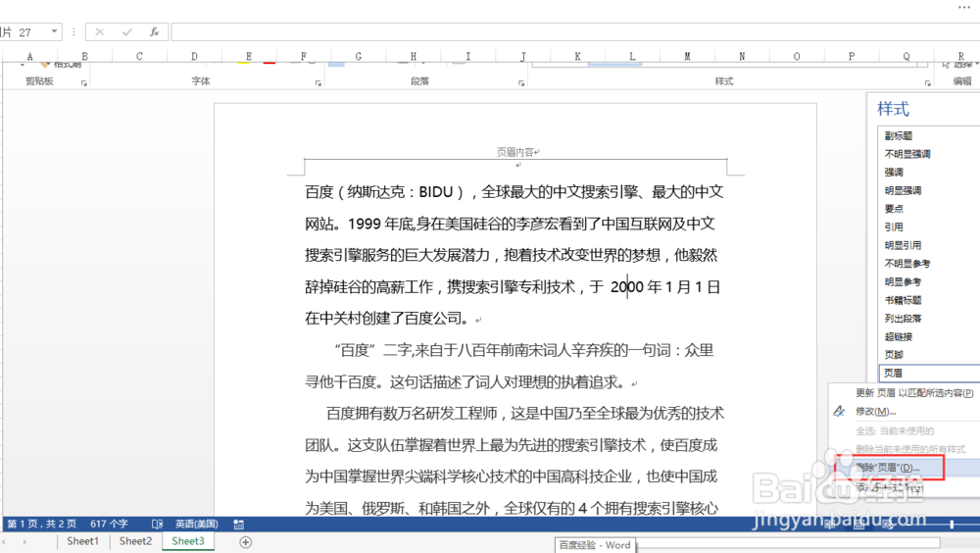Select column D header

(194, 56)
